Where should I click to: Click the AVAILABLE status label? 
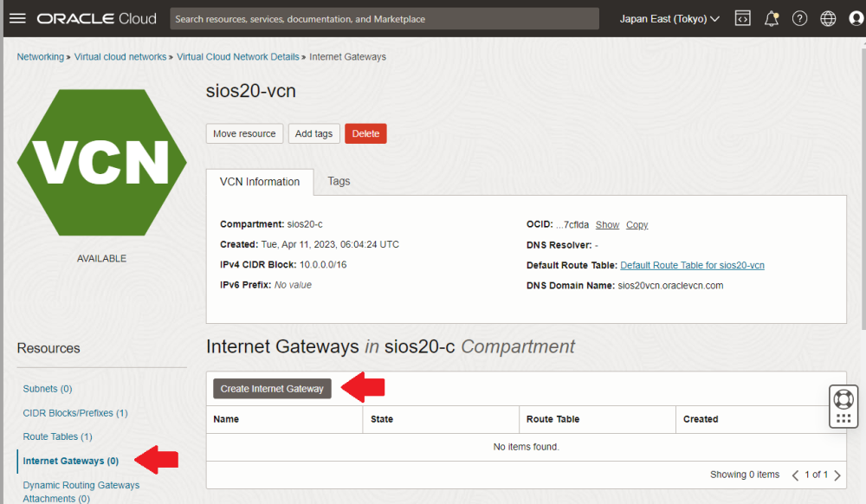point(101,258)
